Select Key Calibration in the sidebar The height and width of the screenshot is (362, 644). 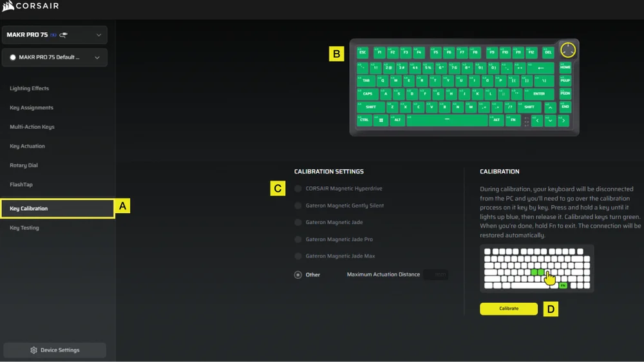tap(57, 209)
